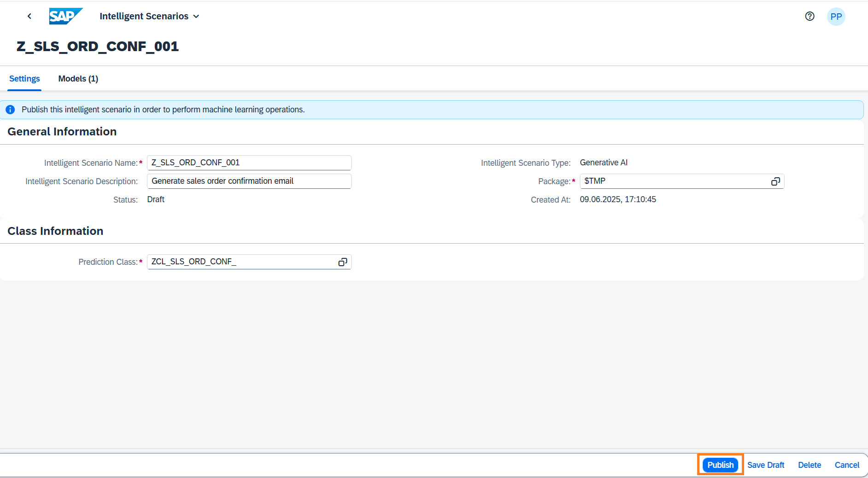
Task: Click into the Intelligent Scenario Description field
Action: tap(249, 181)
